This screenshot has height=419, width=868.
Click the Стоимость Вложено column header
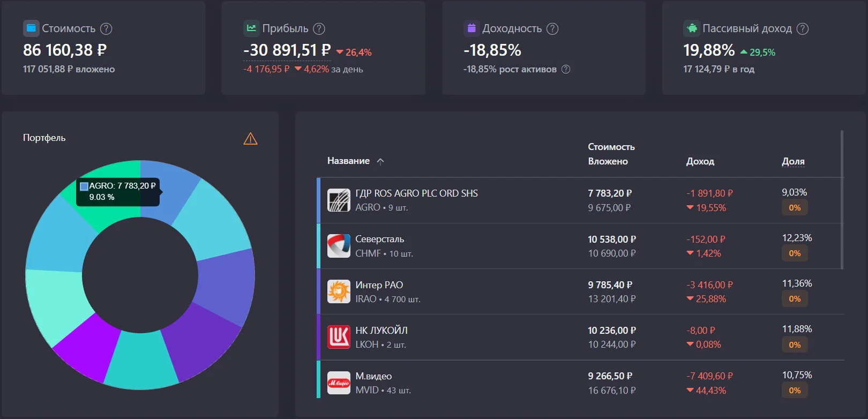click(611, 154)
